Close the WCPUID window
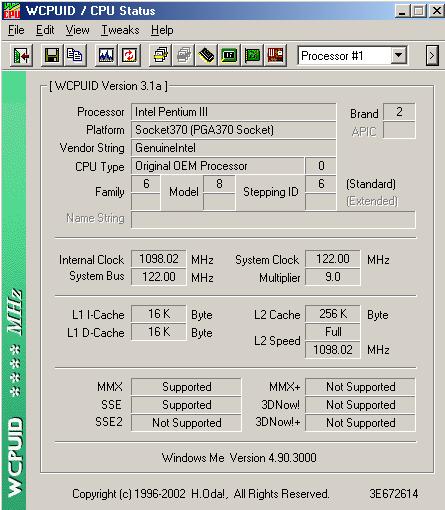Viewport: 445px width, 510px height. [437, 11]
